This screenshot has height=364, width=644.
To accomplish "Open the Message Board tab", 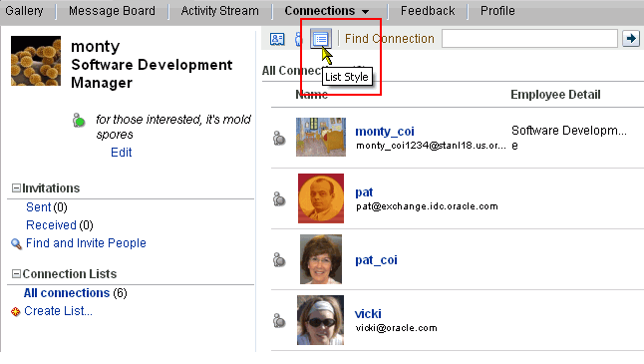I will (112, 11).
